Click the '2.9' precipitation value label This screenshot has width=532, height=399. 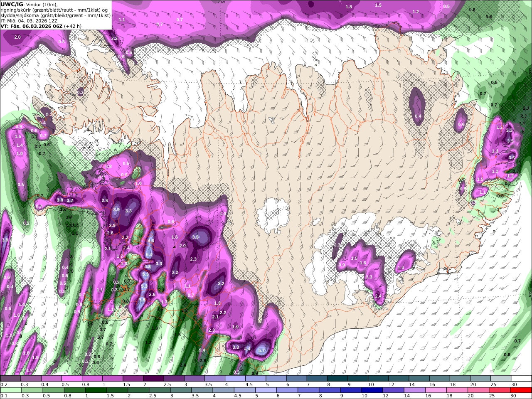(112, 225)
